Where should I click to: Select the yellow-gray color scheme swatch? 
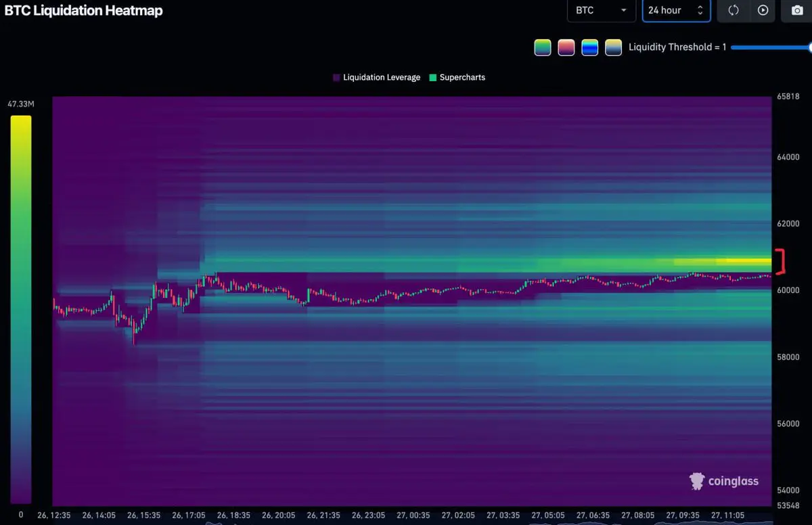[614, 47]
